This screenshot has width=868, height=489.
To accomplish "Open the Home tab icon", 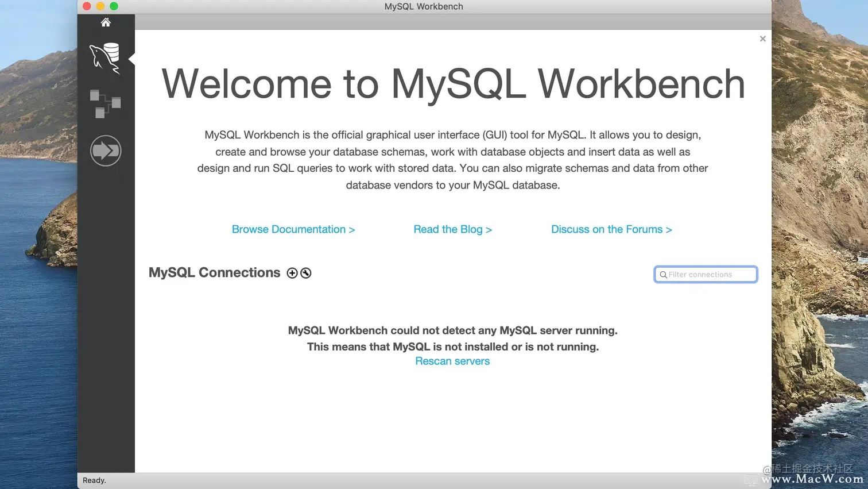I will (106, 22).
